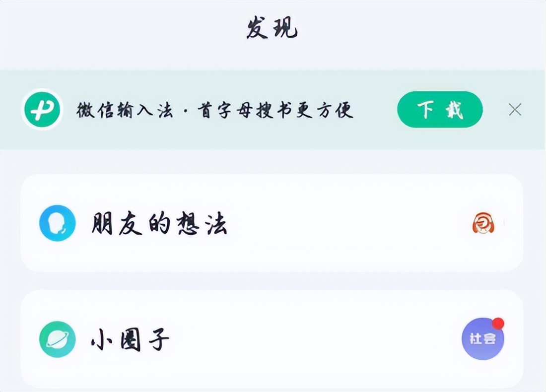Select the headphone-style avatar icon on the right
This screenshot has height=392, width=546.
pos(484,223)
